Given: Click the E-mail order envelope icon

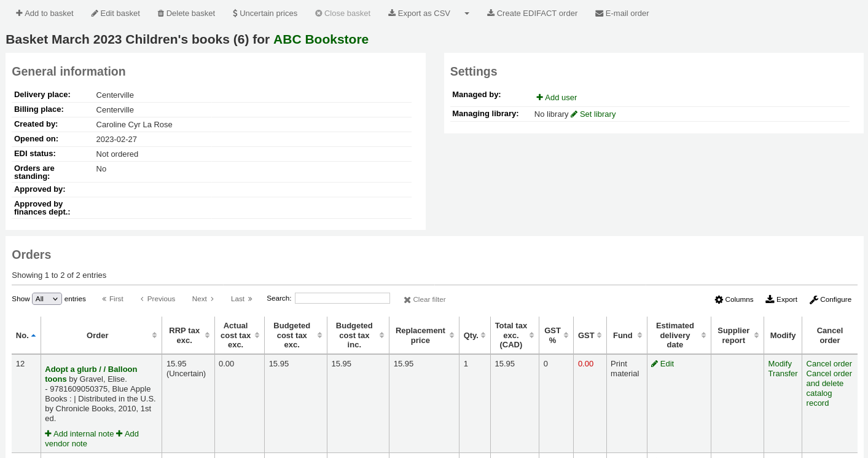Looking at the screenshot, I should tap(599, 14).
